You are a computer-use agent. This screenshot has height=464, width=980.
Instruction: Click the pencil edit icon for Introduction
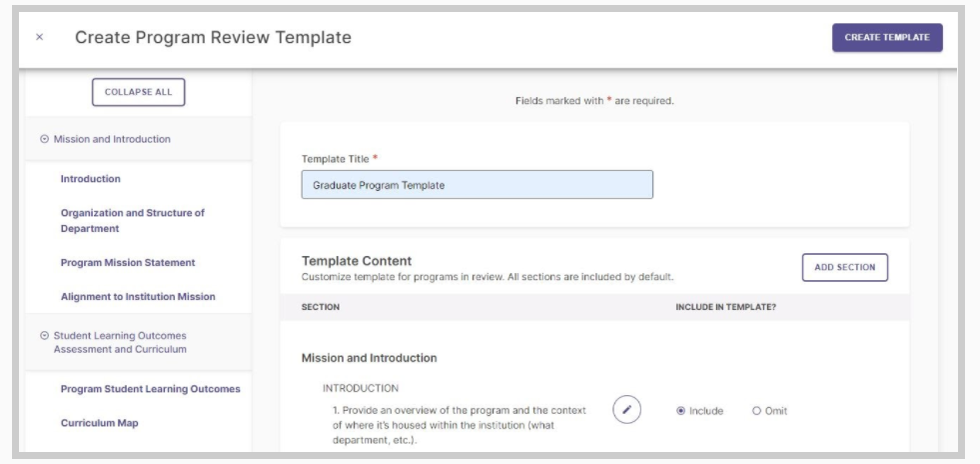coord(627,410)
